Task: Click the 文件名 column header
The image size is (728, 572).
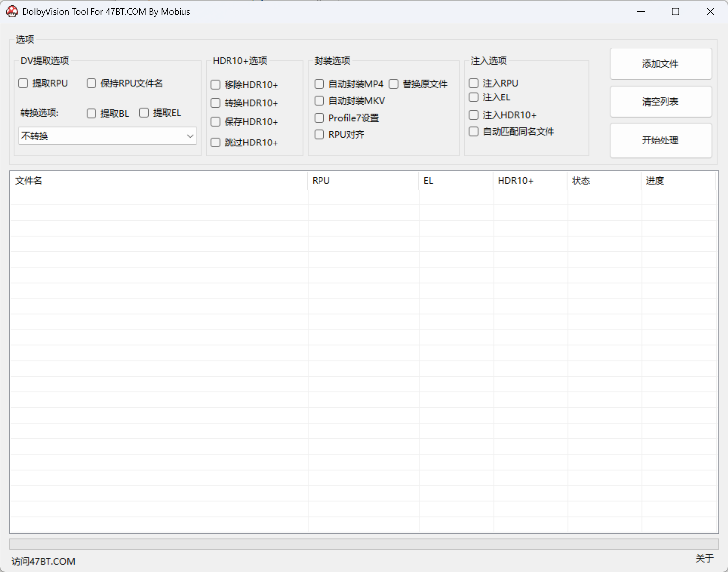Action: click(29, 181)
